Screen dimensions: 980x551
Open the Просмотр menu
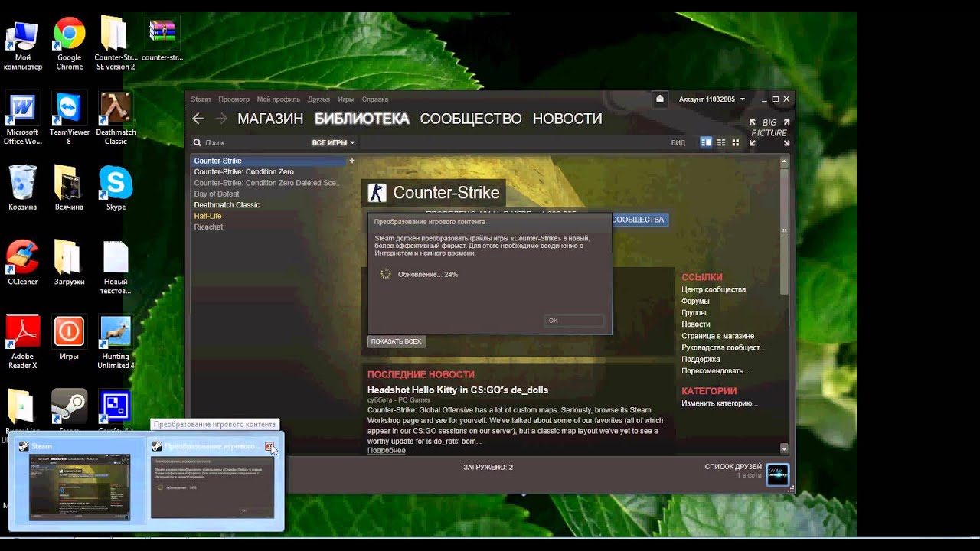[234, 99]
